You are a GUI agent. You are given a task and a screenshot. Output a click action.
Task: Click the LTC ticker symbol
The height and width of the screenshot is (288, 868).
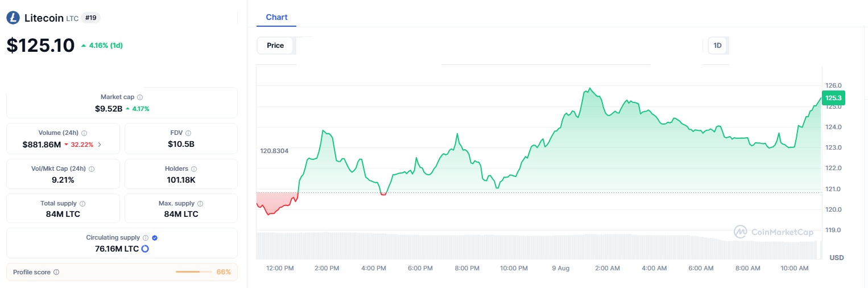(72, 19)
